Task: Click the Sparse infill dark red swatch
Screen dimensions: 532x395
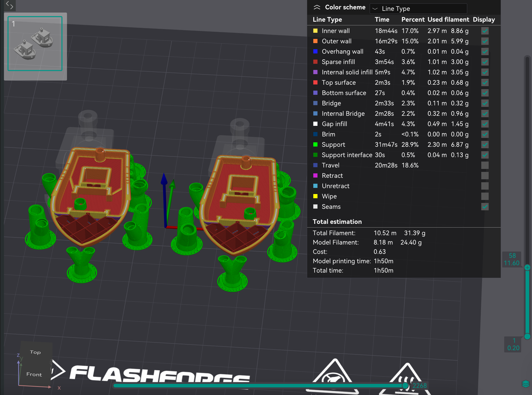Action: (315, 62)
